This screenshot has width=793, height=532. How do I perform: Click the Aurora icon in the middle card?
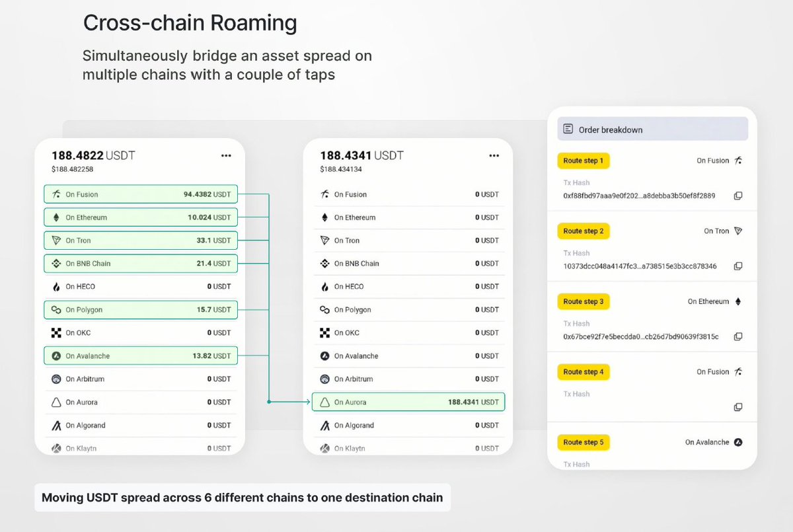[x=324, y=402]
